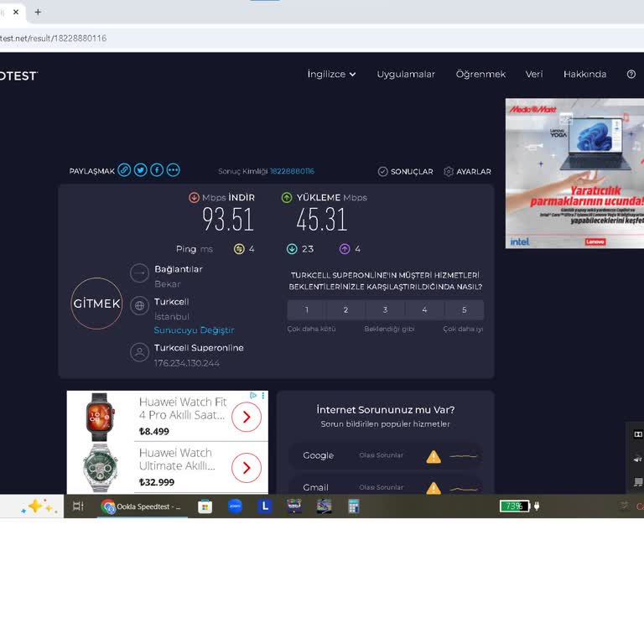The image size is (644, 644).
Task: Open Huawei Watch Ultimate arrow button
Action: click(x=247, y=468)
